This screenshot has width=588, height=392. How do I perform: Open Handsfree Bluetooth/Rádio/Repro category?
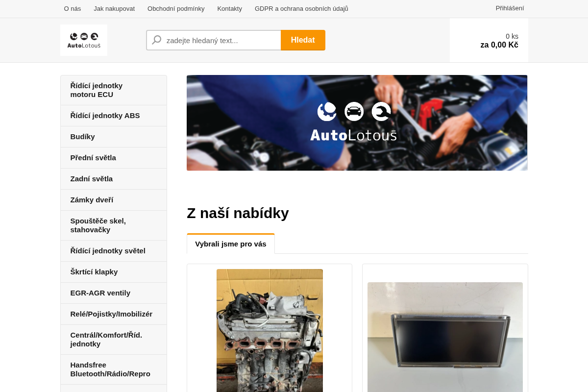(x=114, y=369)
